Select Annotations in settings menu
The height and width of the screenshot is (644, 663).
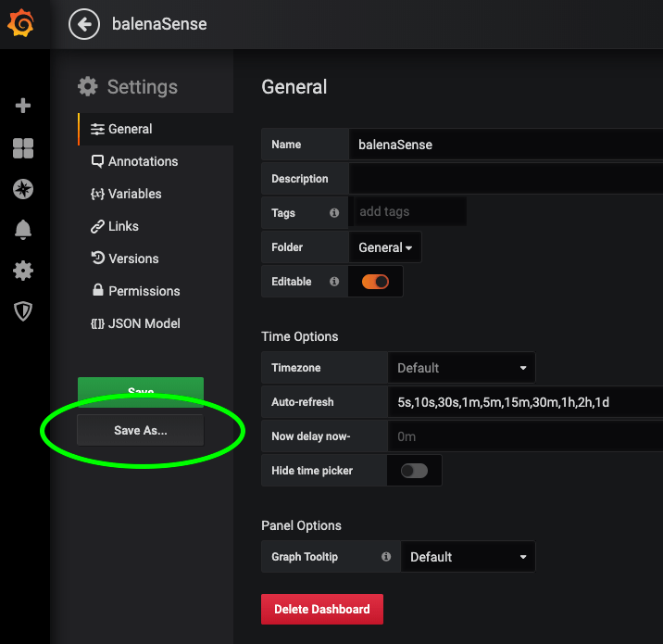[x=142, y=161]
